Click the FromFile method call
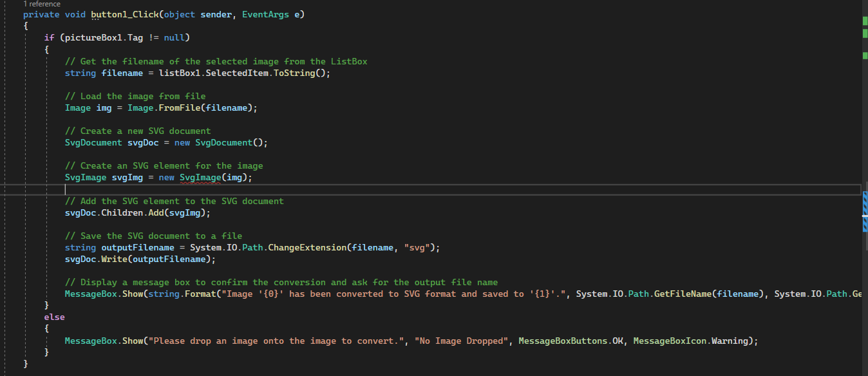 point(180,108)
